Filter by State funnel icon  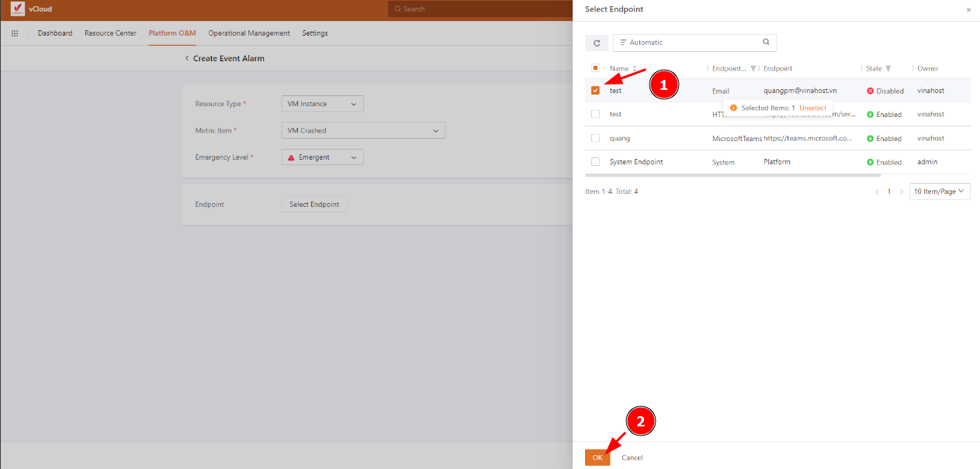click(x=888, y=68)
